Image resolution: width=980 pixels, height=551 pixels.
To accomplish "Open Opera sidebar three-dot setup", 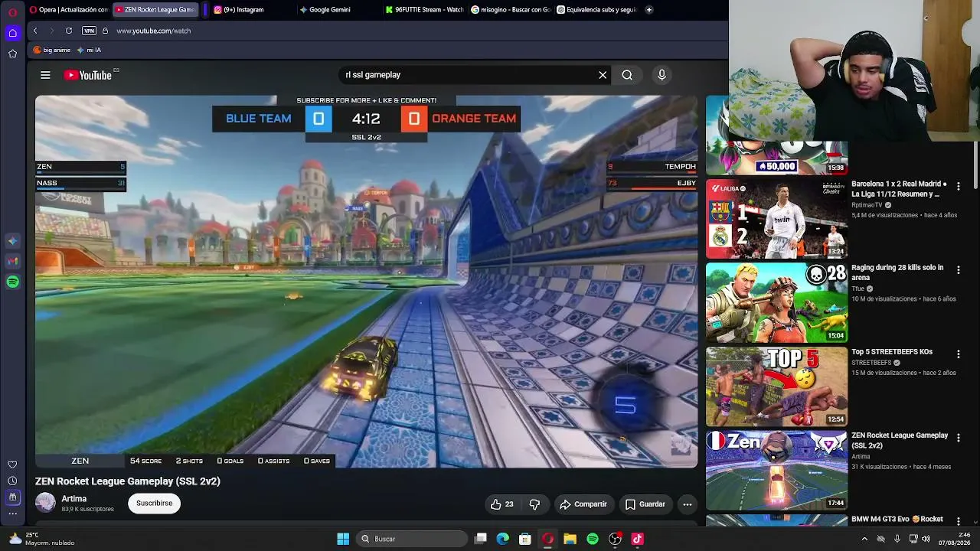I will click(12, 514).
